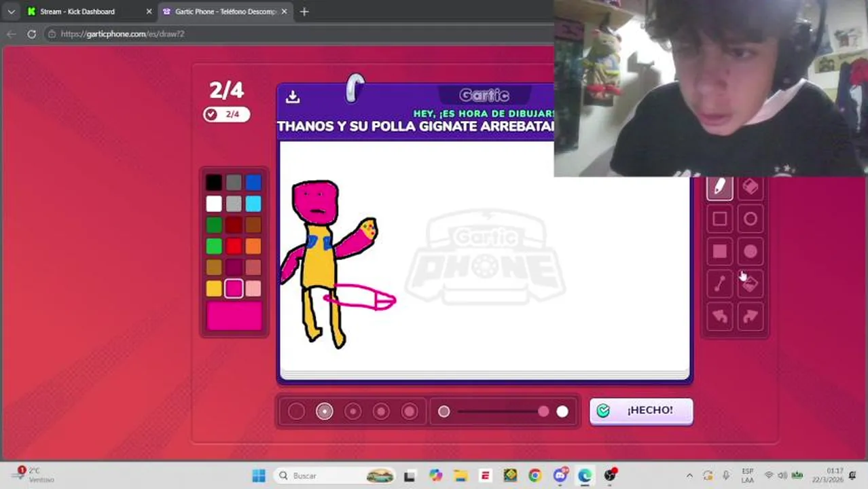
Task: Close the Kick Dashboard tab
Action: [149, 12]
